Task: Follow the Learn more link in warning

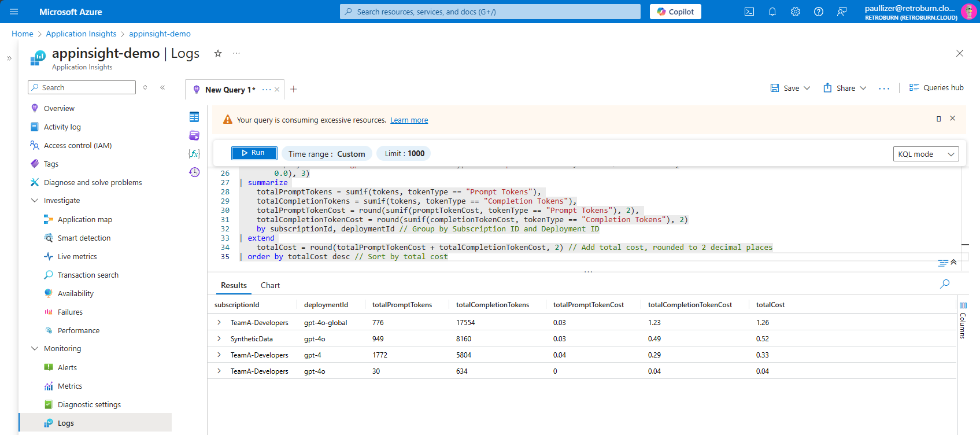Action: point(409,120)
